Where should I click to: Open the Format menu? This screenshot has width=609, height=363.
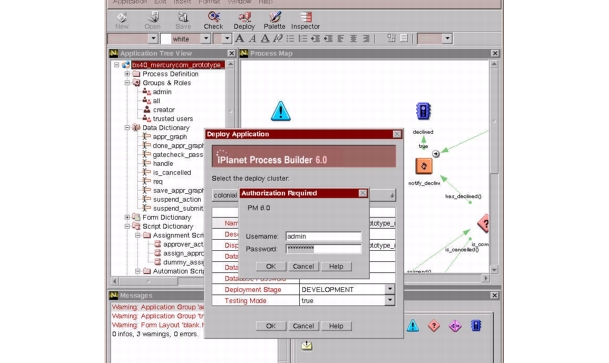(x=209, y=2)
